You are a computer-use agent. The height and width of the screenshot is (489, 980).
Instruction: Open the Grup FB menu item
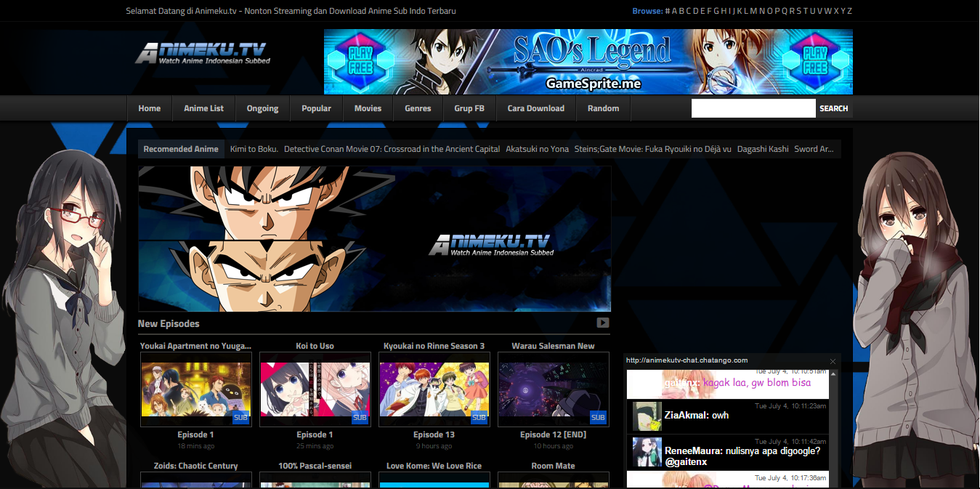pyautogui.click(x=469, y=108)
